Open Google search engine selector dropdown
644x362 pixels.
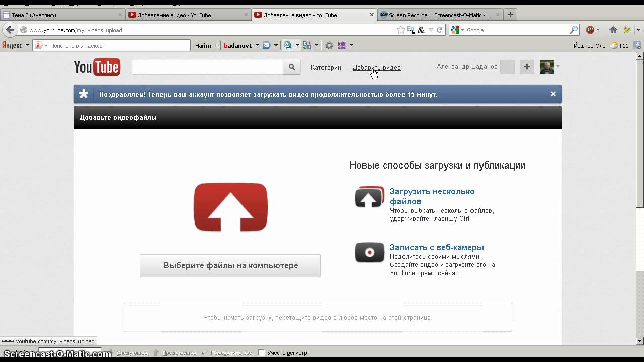(x=463, y=30)
